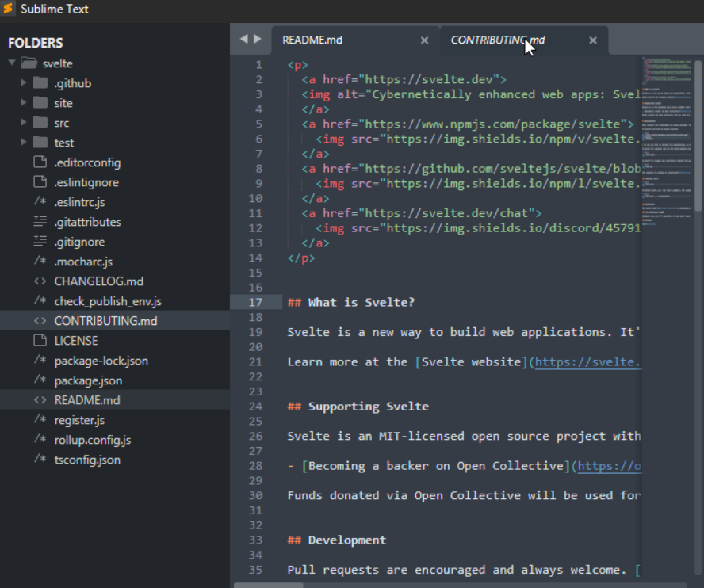Click the open svelte folder icon

click(x=29, y=63)
